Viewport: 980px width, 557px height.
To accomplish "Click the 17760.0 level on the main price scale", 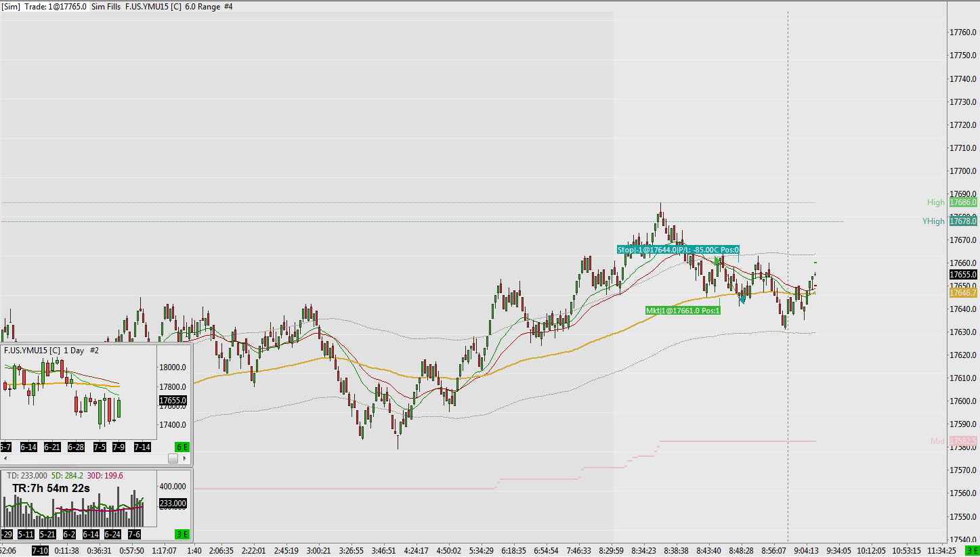I will tap(963, 32).
